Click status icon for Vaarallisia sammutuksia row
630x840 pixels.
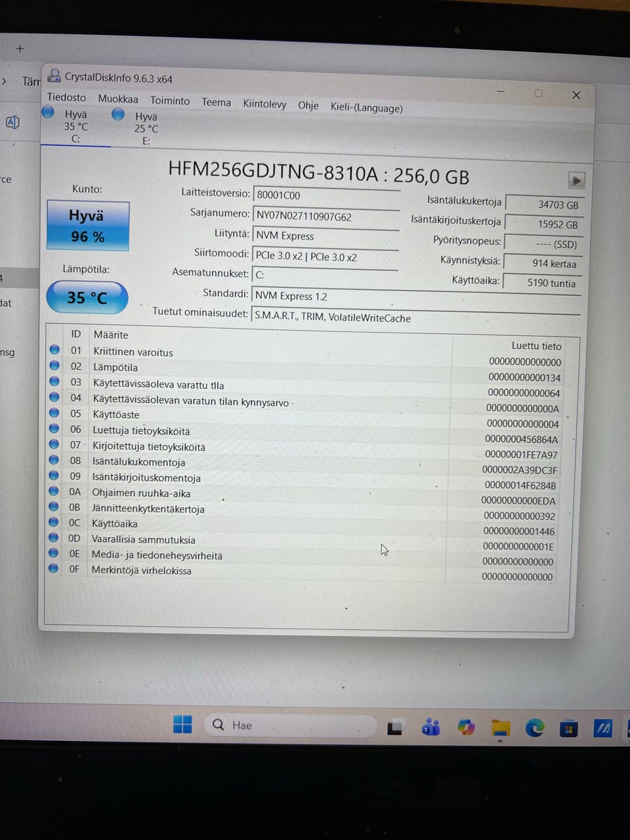54,537
